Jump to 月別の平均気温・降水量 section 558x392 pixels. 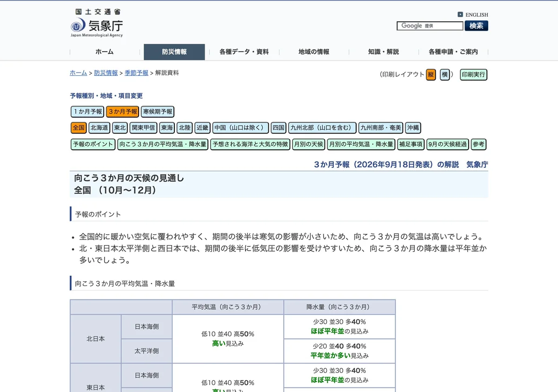click(361, 145)
